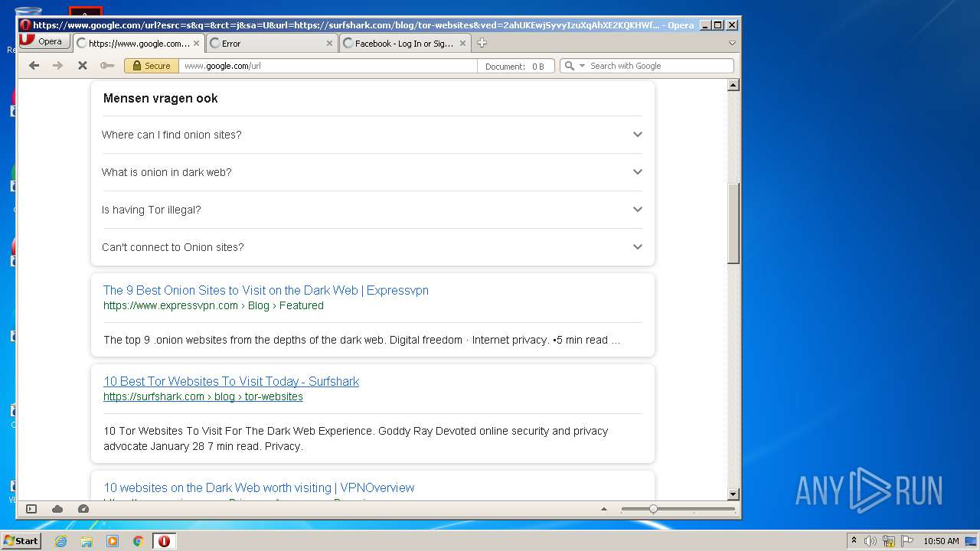Expand 'Is having Tor illegal?' question
The image size is (980, 551).
tap(372, 210)
